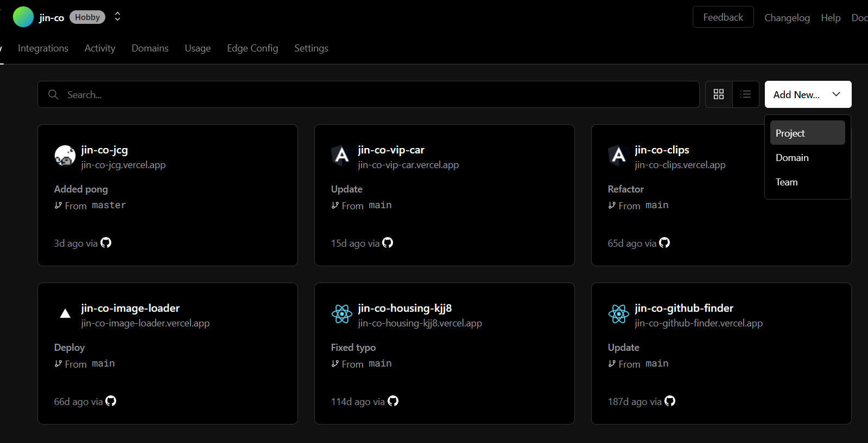Click the branch icon next to master

click(x=58, y=206)
